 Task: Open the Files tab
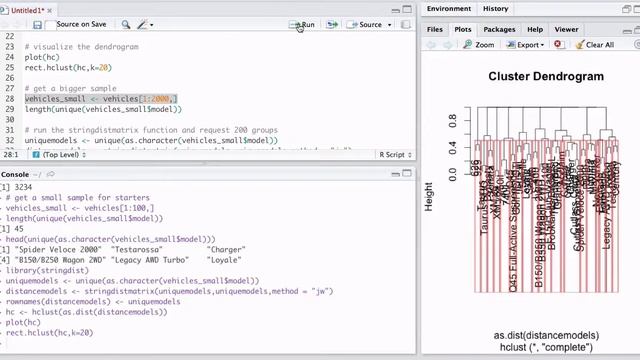435,29
